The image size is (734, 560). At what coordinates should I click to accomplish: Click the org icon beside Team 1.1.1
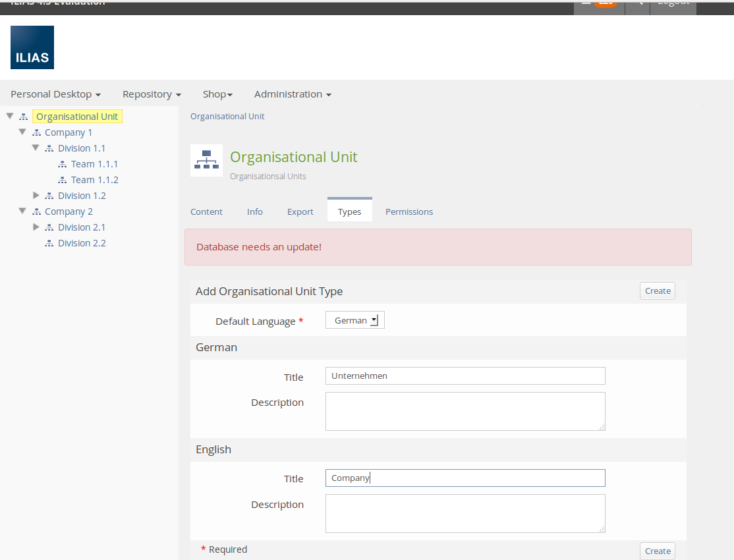(63, 164)
